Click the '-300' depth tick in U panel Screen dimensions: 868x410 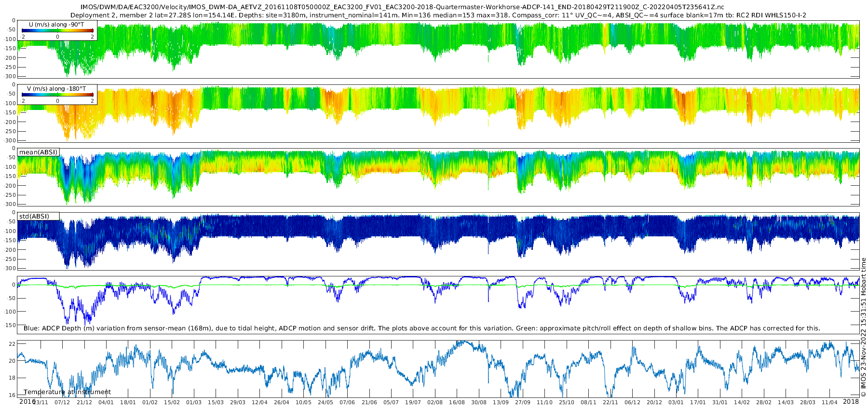coord(10,76)
